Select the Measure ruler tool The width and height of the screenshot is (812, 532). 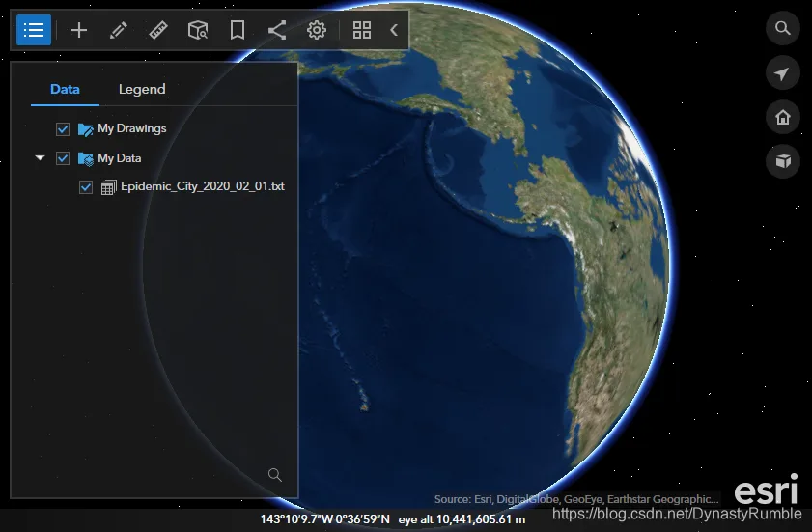click(x=158, y=30)
